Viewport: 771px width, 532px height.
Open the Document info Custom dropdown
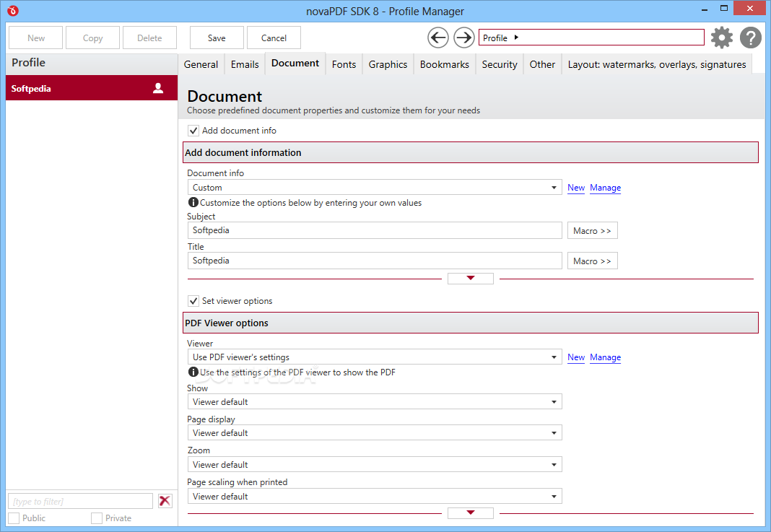click(375, 188)
